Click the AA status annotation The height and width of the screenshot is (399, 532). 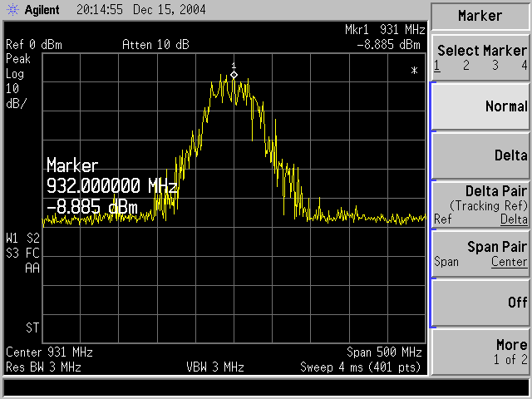[32, 268]
